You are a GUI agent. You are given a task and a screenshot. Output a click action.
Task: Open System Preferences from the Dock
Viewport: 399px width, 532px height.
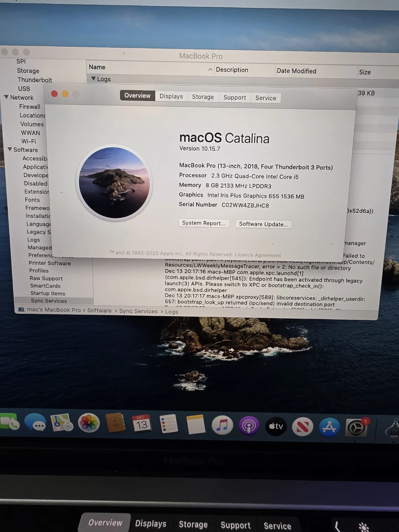tap(356, 428)
